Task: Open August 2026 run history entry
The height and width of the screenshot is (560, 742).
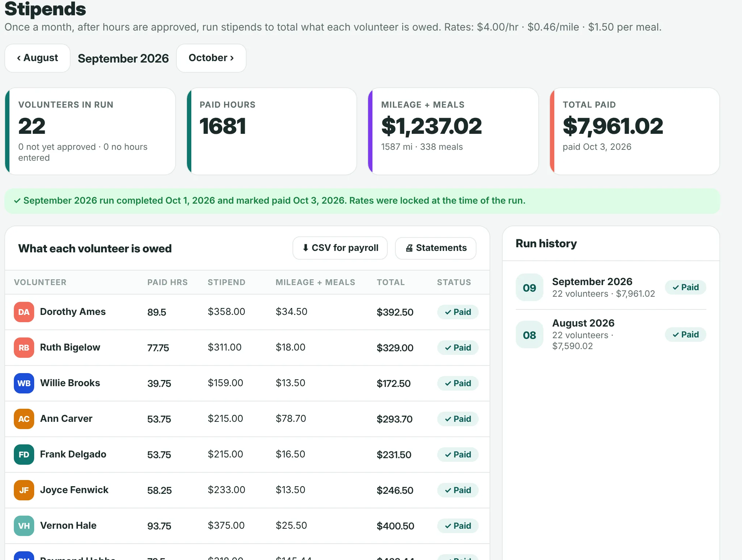Action: 611,335
